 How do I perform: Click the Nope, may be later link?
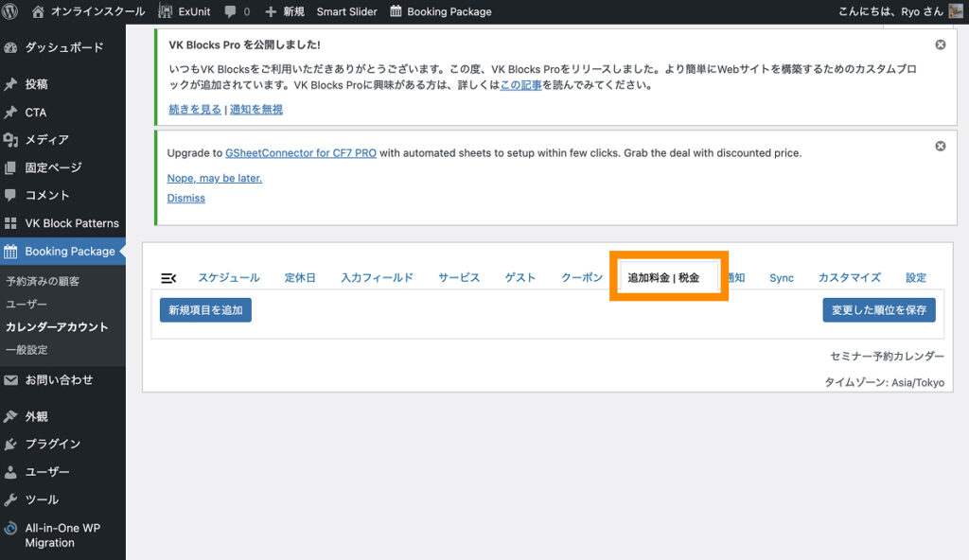214,178
